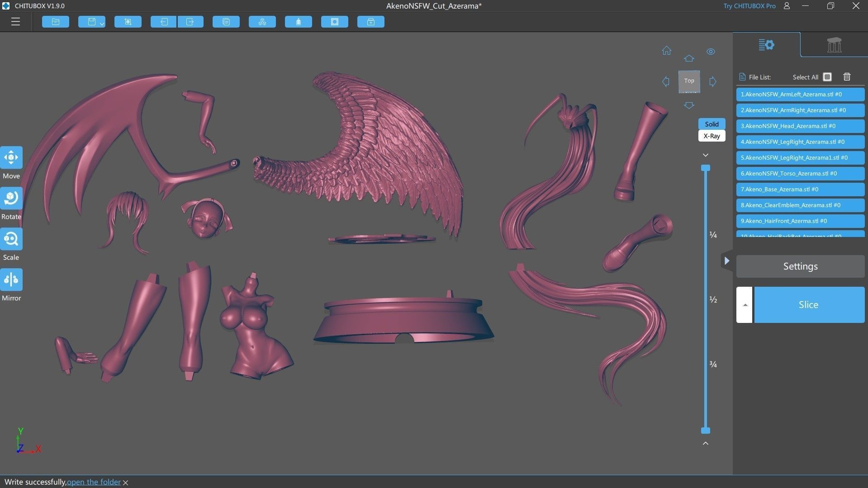Click the copy model toolbar icon

click(x=226, y=22)
